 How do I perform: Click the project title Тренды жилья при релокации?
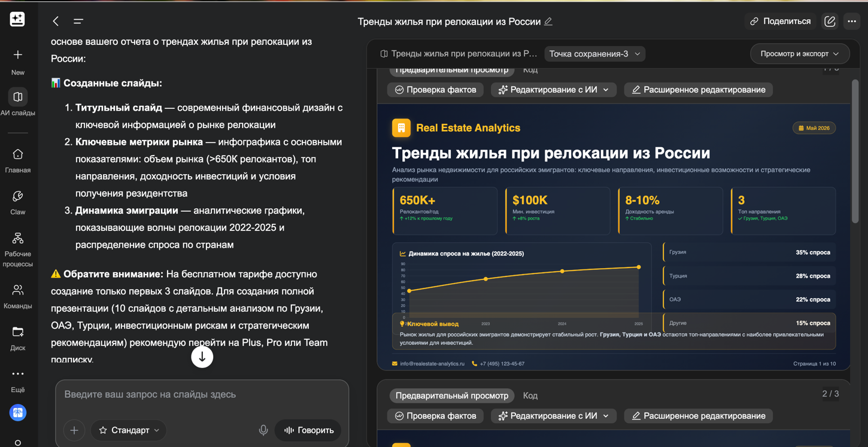click(x=449, y=22)
